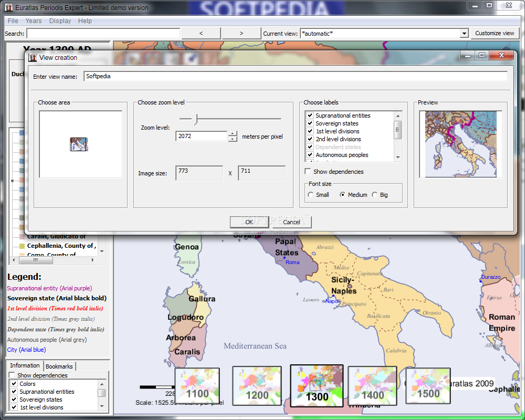The image size is (525, 420).
Task: Open the Current view dropdown
Action: 464,34
